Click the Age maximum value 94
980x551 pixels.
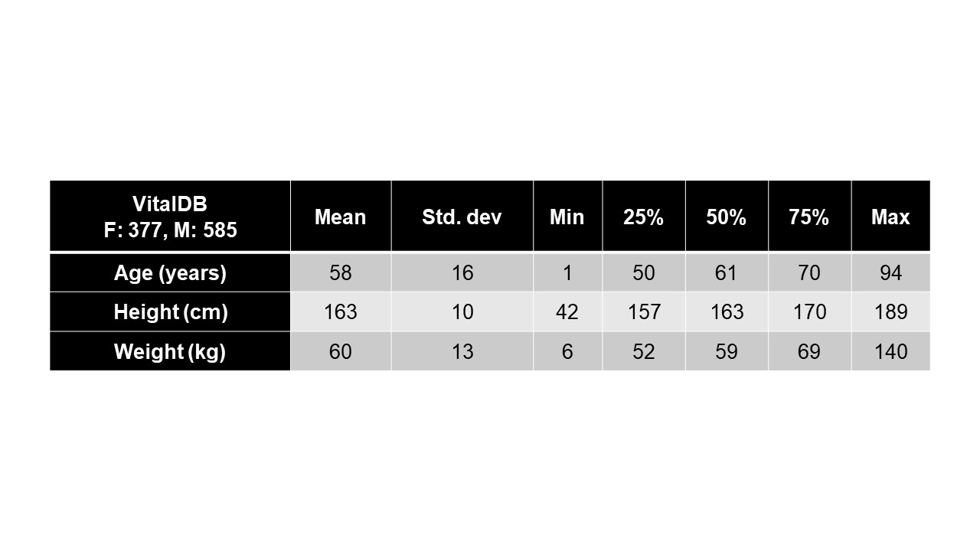click(x=890, y=273)
